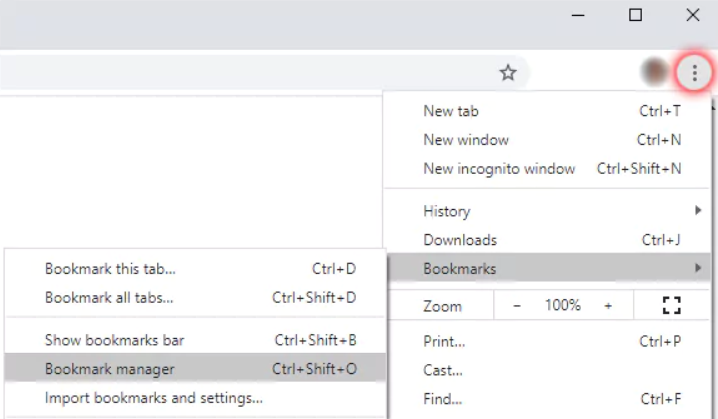
Task: Click the bookmark star icon in address bar
Action: click(508, 73)
